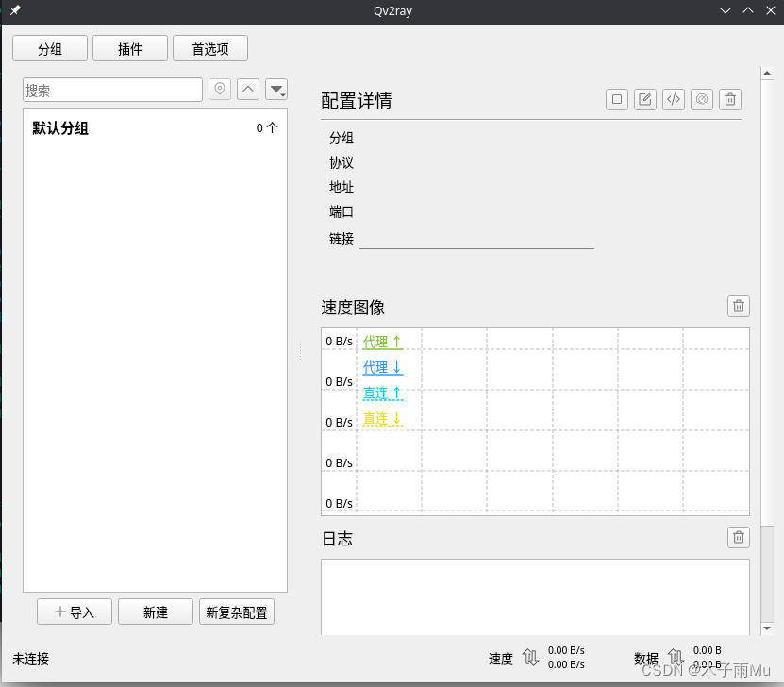Viewport: 784px width, 687px height.
Task: Click the 直连 ↑ legend entry
Action: point(382,393)
